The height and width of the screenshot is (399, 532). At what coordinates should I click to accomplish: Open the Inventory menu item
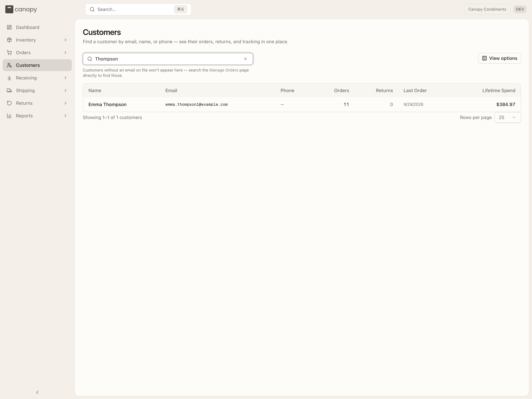[x=37, y=40]
